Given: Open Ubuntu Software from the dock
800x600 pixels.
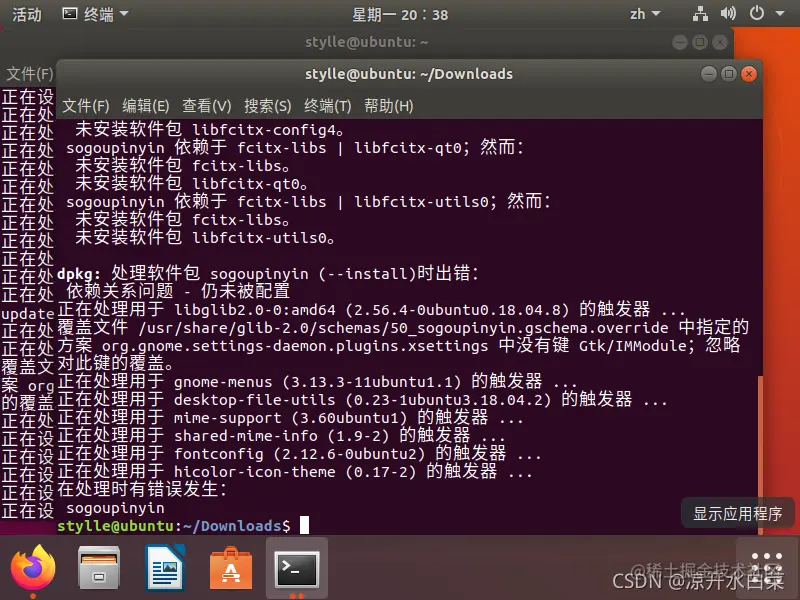Looking at the screenshot, I should click(x=231, y=568).
